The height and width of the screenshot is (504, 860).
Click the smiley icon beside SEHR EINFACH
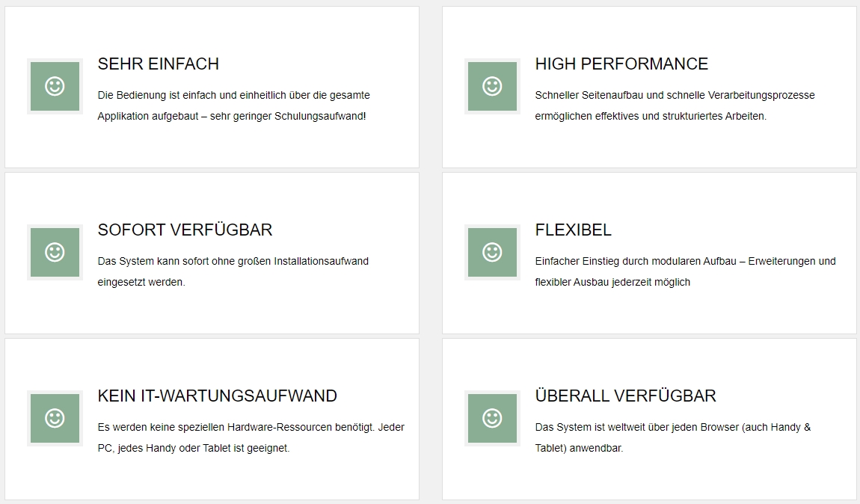pos(55,86)
